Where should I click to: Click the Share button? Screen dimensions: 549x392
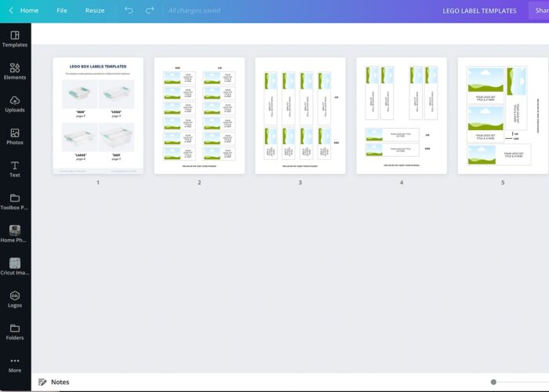click(x=540, y=10)
